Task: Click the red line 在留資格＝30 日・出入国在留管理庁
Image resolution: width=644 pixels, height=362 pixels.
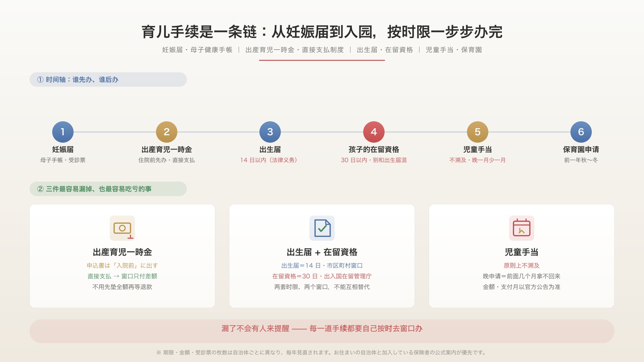Action: point(322,276)
